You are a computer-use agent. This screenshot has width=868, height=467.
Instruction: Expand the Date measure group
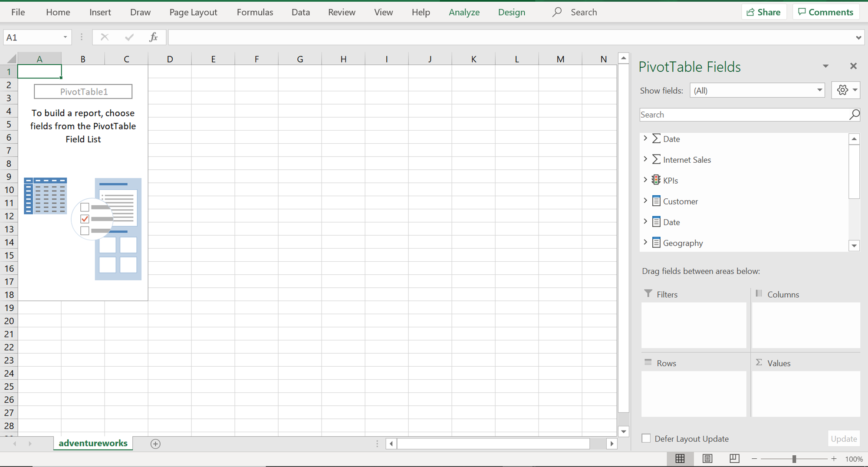(x=645, y=138)
